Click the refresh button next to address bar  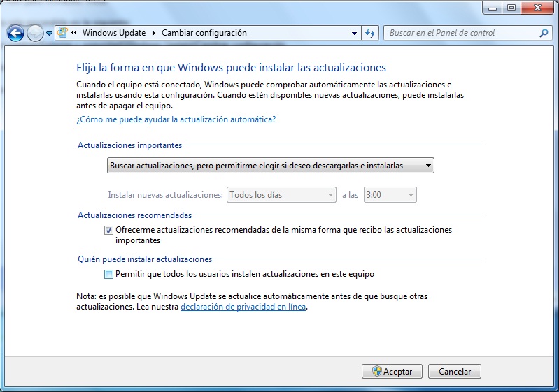[x=370, y=33]
